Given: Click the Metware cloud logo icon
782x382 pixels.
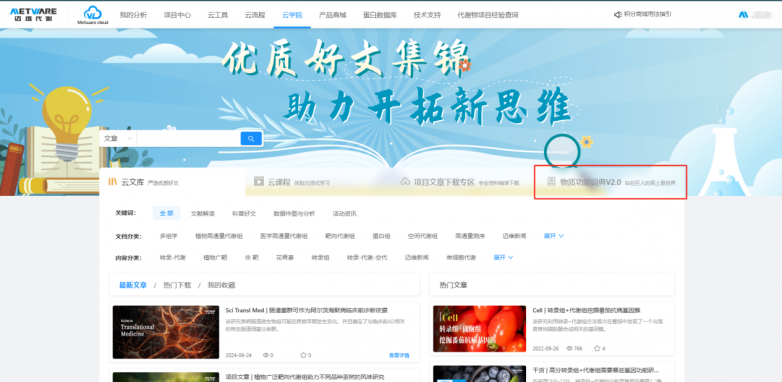Looking at the screenshot, I should coord(93,14).
